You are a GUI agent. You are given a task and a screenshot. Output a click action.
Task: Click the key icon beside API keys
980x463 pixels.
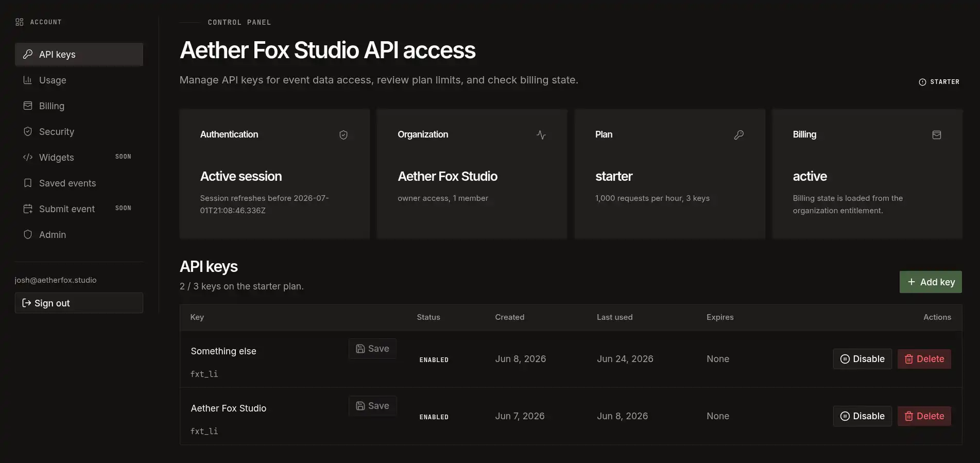tap(28, 54)
